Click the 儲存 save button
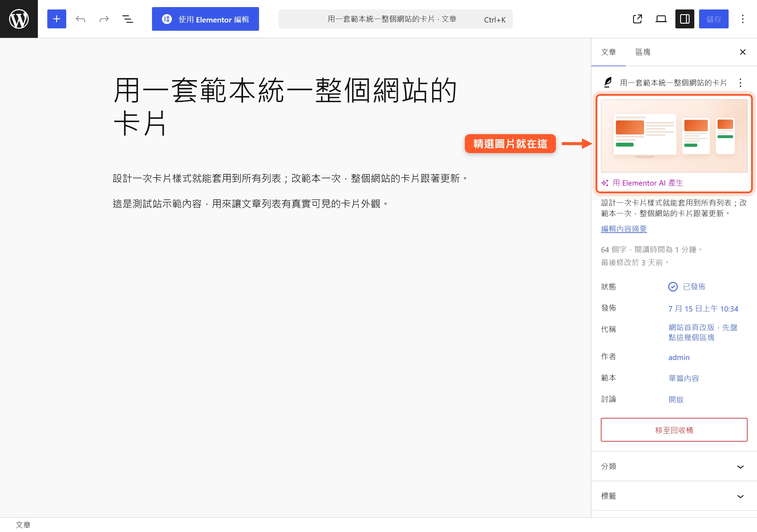 click(x=714, y=19)
